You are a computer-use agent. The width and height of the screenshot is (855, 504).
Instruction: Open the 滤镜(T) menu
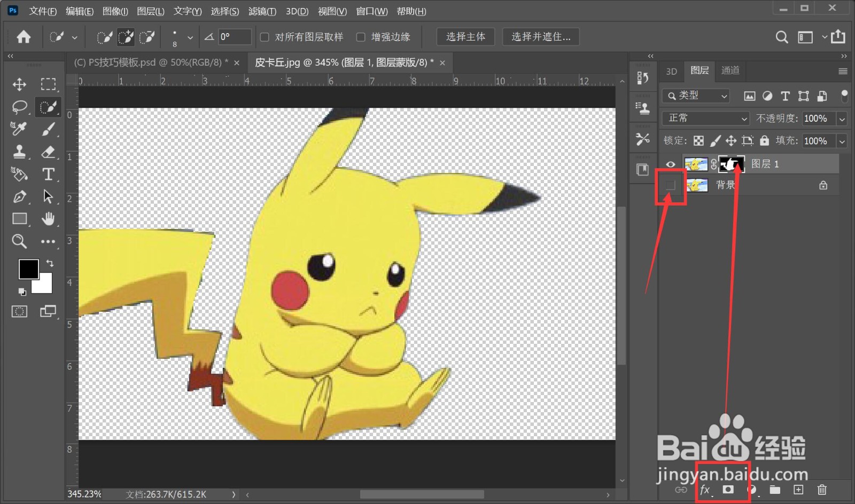[x=262, y=11]
